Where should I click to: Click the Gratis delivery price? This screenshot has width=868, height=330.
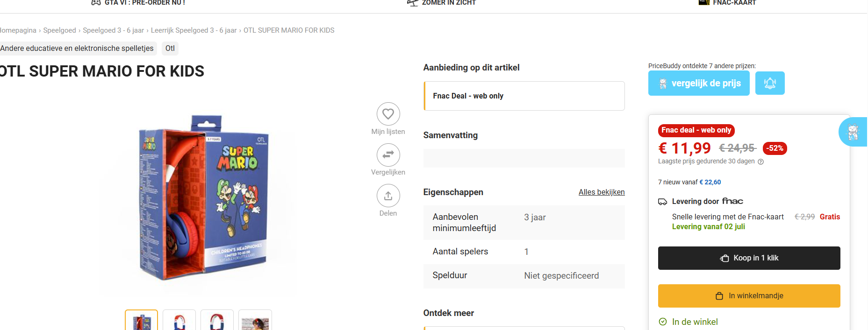point(830,217)
